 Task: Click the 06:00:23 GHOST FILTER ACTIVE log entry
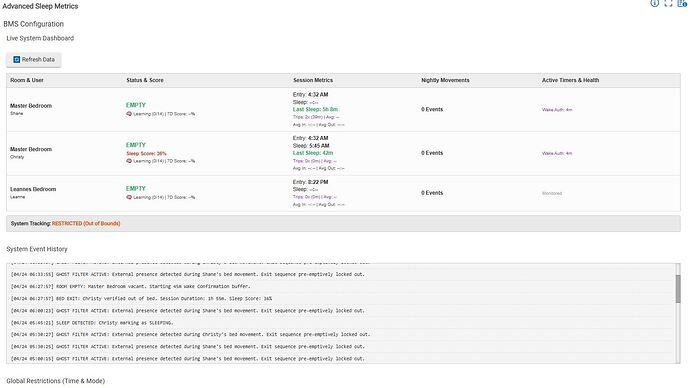[x=187, y=311]
